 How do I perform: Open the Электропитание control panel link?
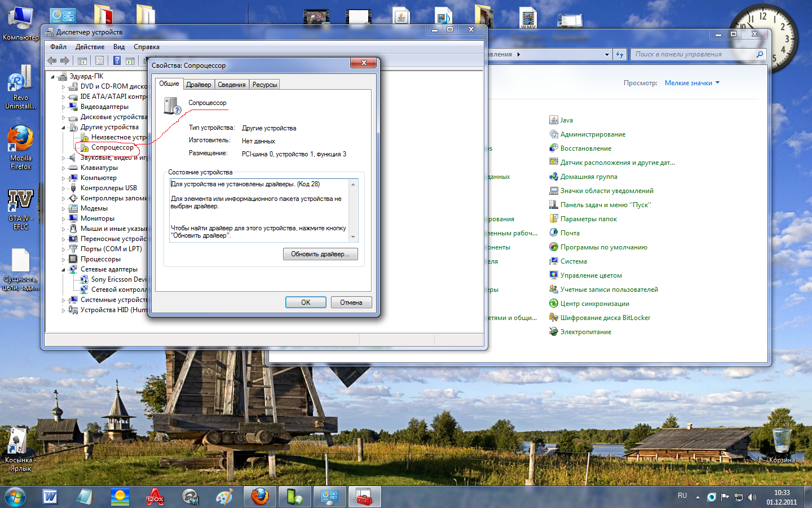[x=585, y=332]
